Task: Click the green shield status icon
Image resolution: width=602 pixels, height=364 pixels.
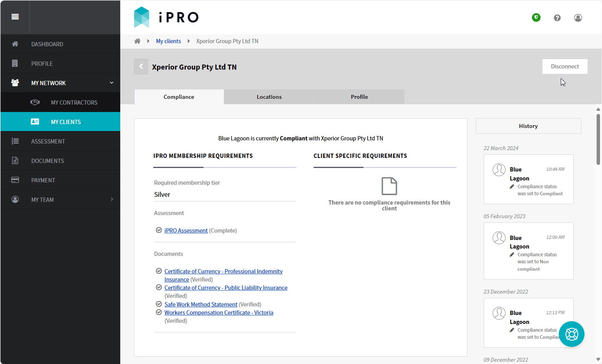Action: [x=536, y=17]
